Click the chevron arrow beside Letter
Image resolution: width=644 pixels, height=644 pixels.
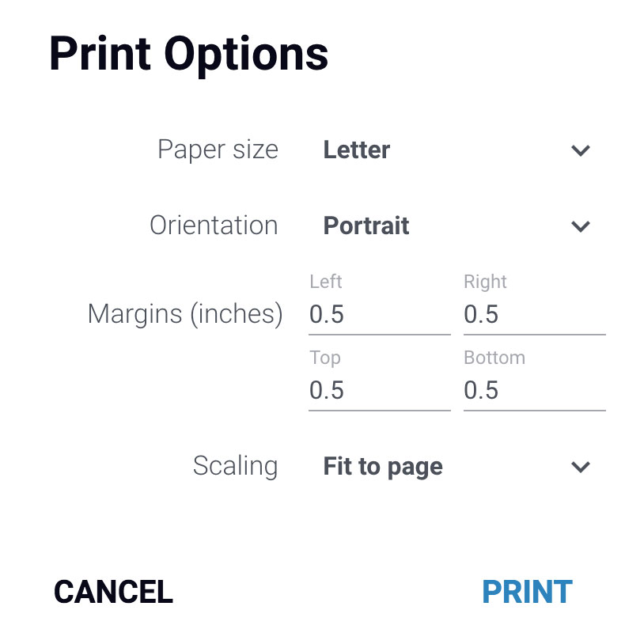pos(581,150)
